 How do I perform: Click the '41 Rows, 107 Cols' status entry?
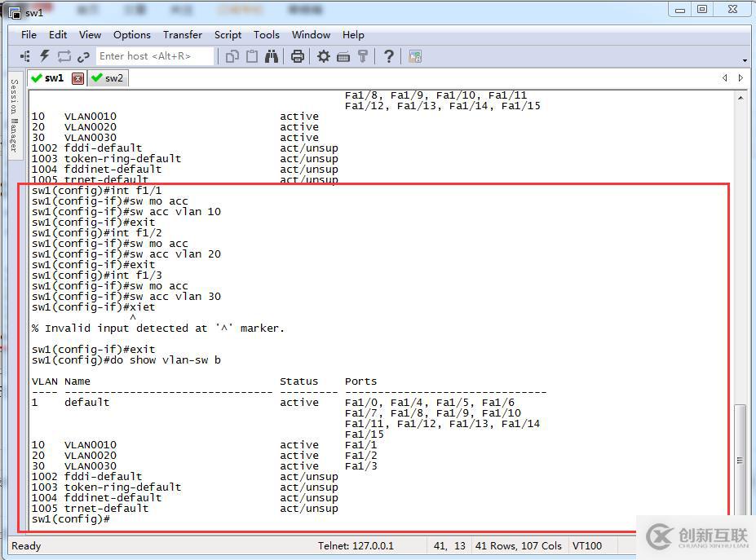point(519,546)
